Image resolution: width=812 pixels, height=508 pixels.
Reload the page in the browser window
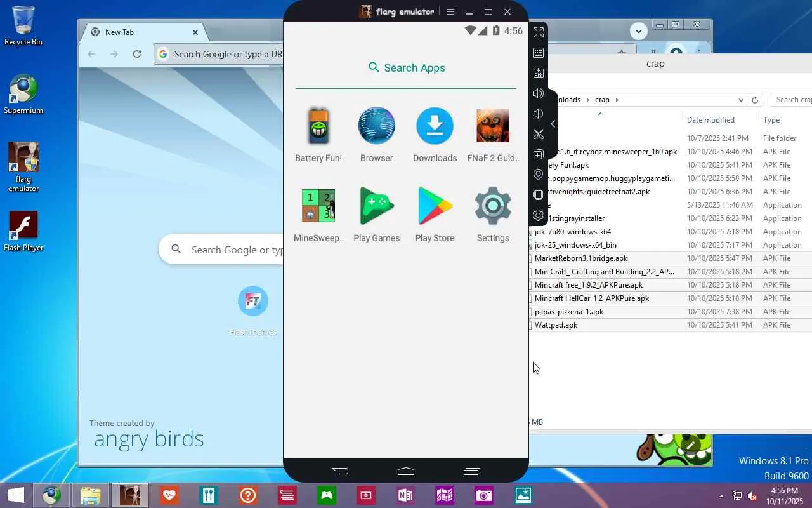137,54
